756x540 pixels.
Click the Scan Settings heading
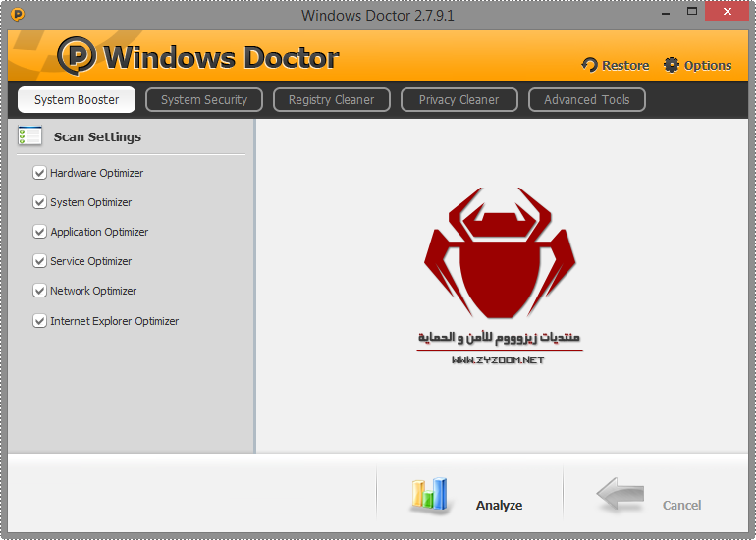click(x=97, y=136)
